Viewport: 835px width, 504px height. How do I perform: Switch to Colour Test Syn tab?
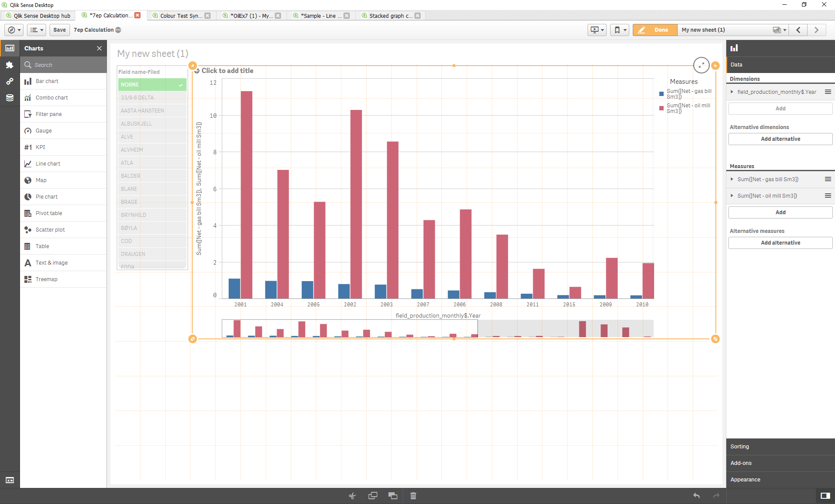[x=180, y=16]
